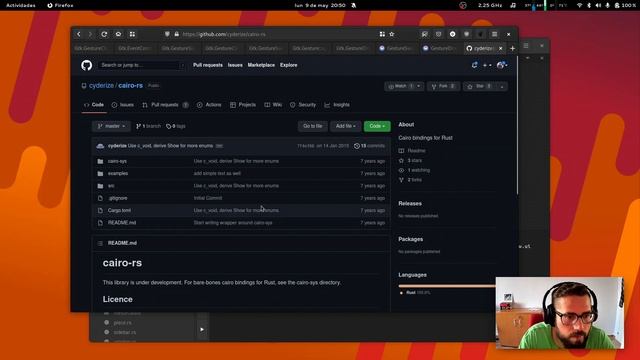
Task: Open the Add file dropdown
Action: click(x=345, y=127)
